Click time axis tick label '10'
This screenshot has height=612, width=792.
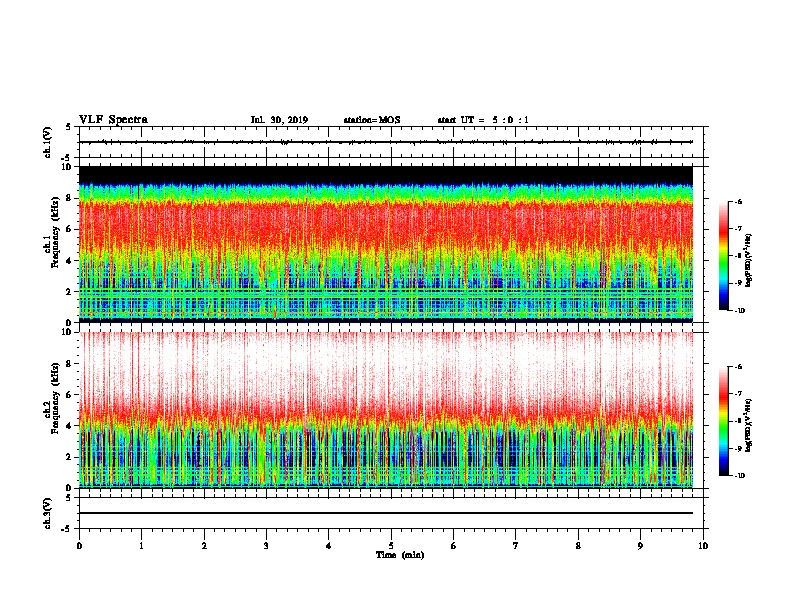(703, 545)
